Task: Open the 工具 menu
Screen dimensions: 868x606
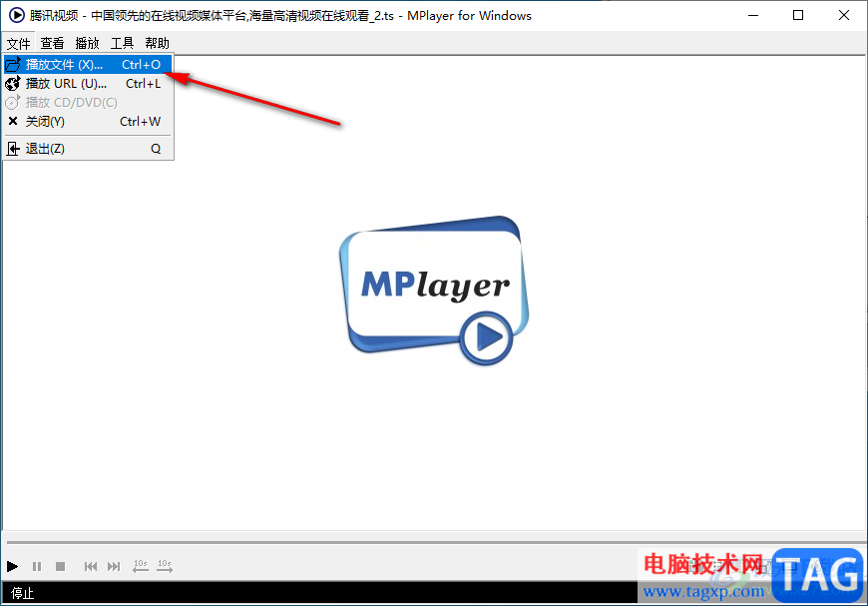Action: pos(122,43)
